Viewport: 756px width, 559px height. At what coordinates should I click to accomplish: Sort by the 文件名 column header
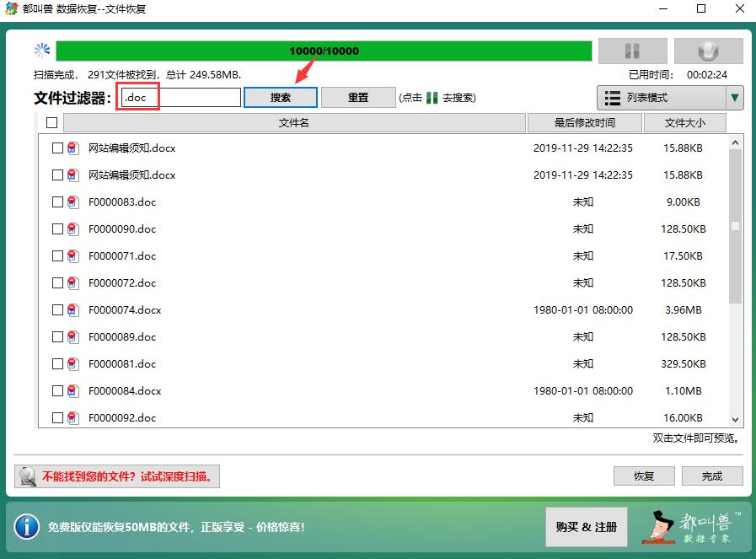(294, 122)
